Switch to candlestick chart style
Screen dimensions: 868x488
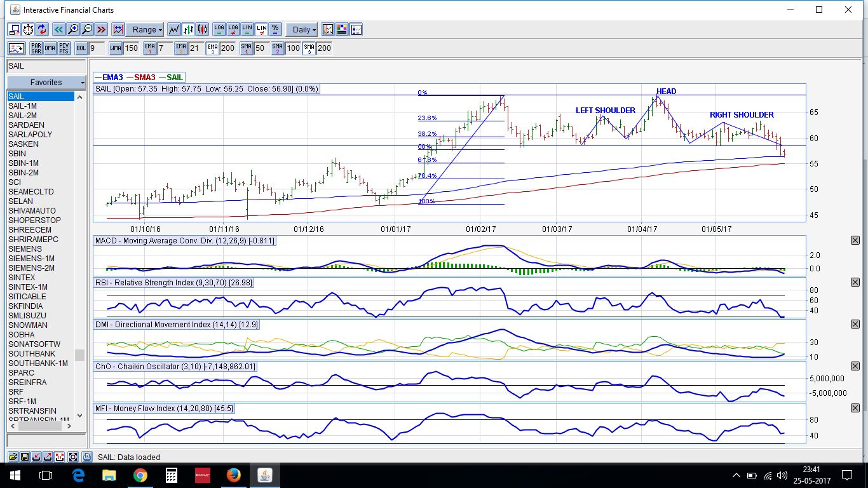point(203,29)
